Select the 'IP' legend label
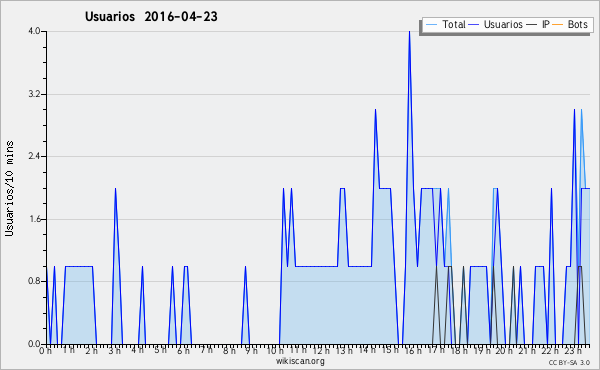This screenshot has height=370, width=600. 546,24
